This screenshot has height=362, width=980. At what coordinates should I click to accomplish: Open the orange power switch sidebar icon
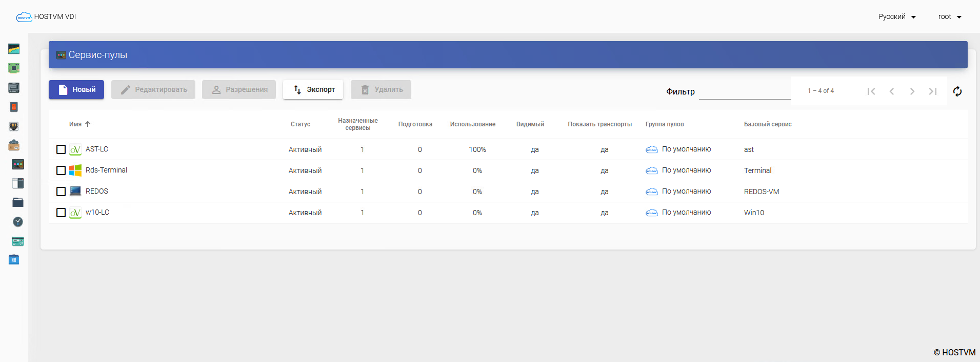tap(14, 107)
